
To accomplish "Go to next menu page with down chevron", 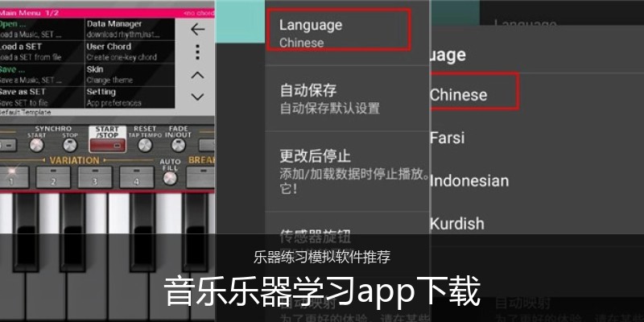I will [x=197, y=97].
